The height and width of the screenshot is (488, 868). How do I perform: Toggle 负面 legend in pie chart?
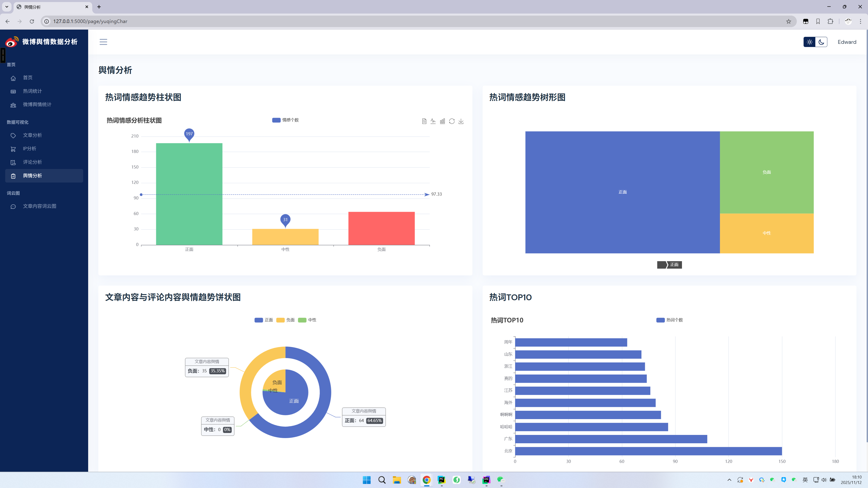coord(285,320)
